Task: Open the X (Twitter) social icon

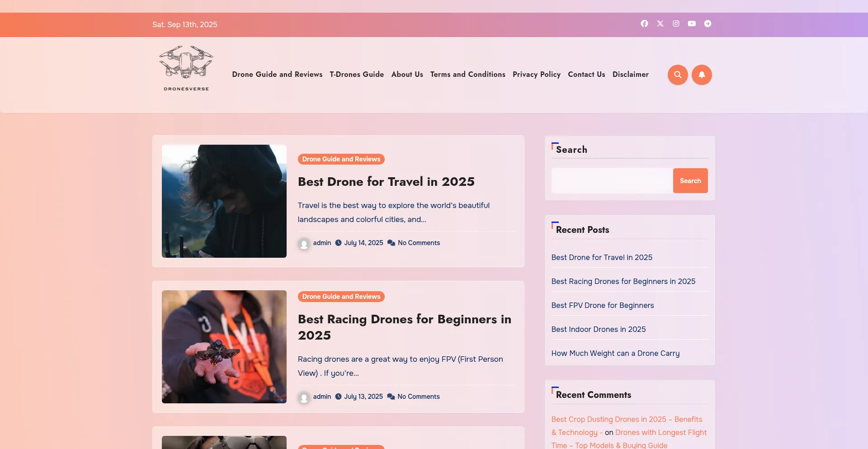Action: coord(660,24)
